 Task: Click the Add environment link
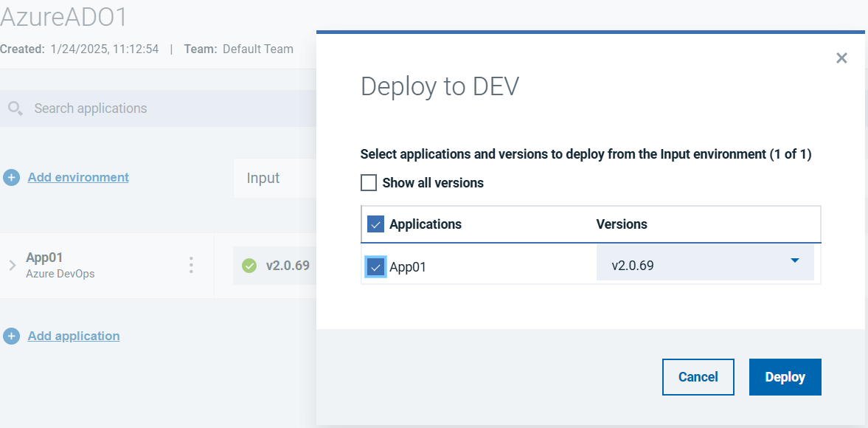click(78, 177)
